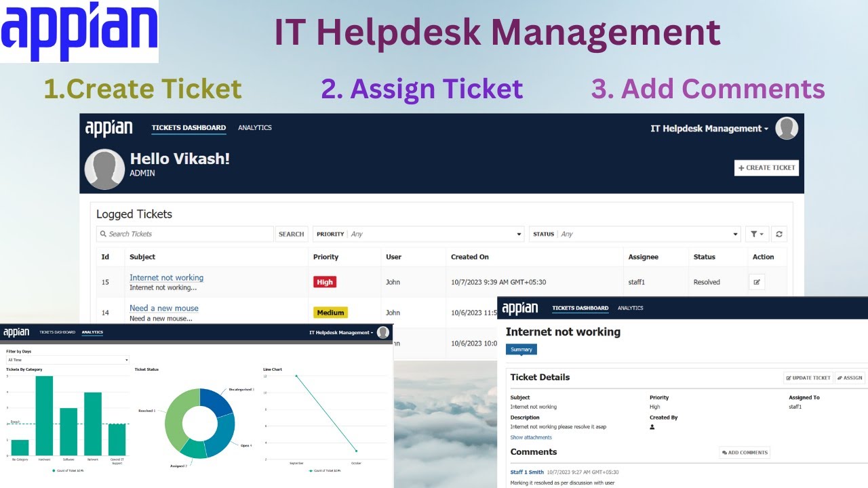
Task: Click the filter funnel icon in Logged Tickets
Action: click(x=757, y=234)
